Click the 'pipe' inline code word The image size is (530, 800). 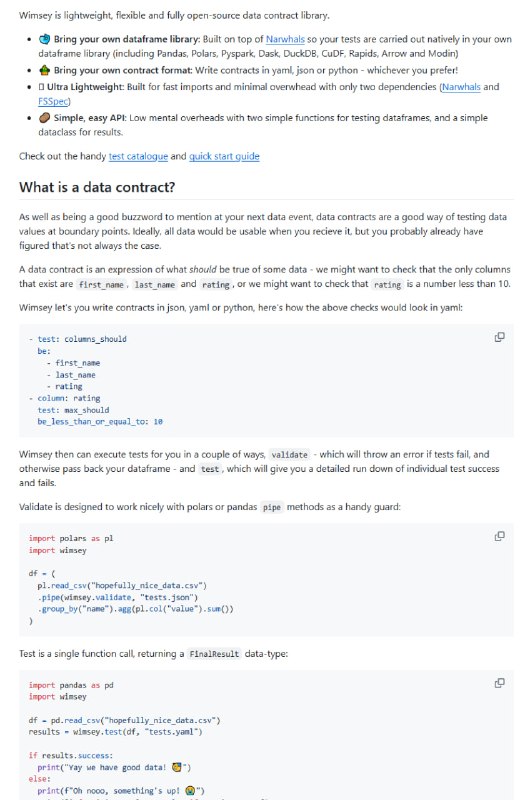[271, 507]
